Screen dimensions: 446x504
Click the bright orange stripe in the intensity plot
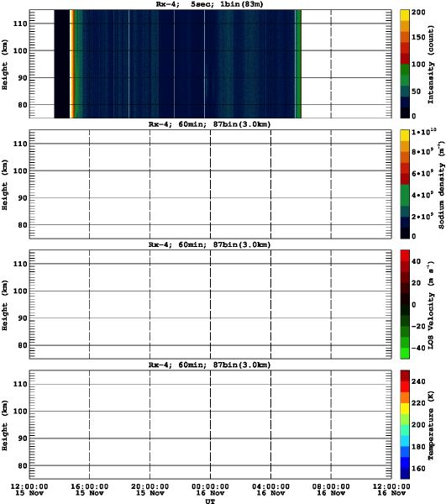pos(72,64)
